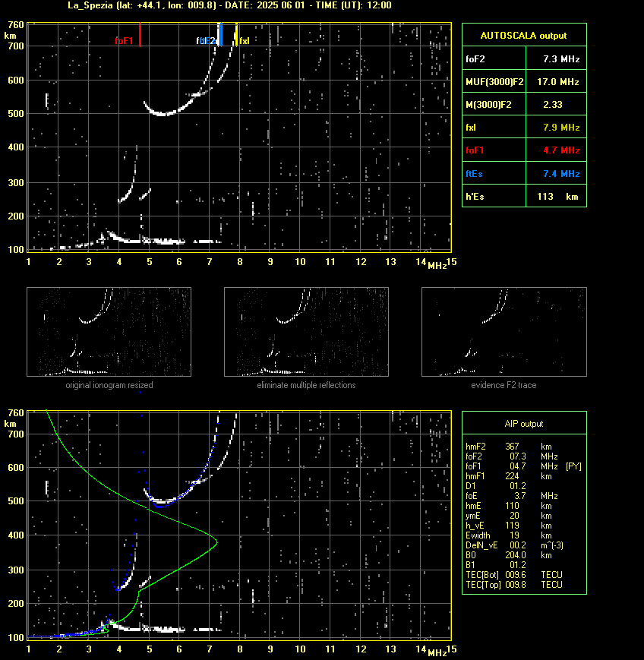Click the blue ftEs marker line
The width and height of the screenshot is (644, 660).
[221, 34]
